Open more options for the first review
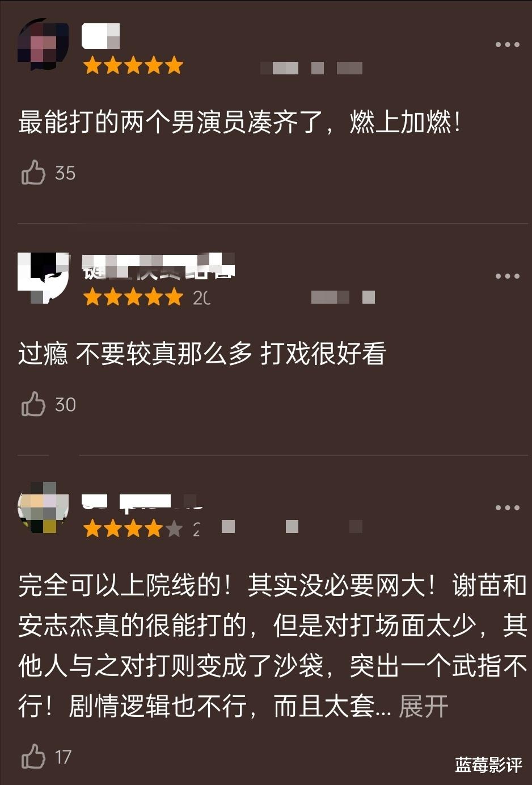532x785 pixels. 507,44
